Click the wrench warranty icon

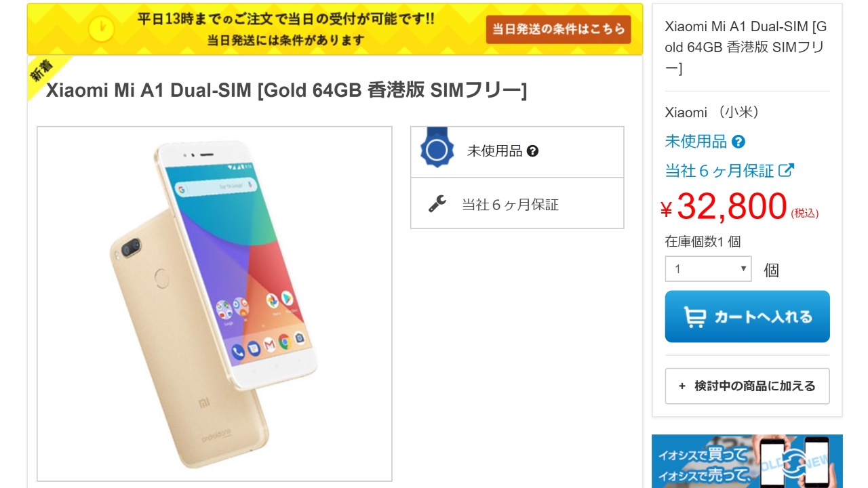tap(437, 203)
